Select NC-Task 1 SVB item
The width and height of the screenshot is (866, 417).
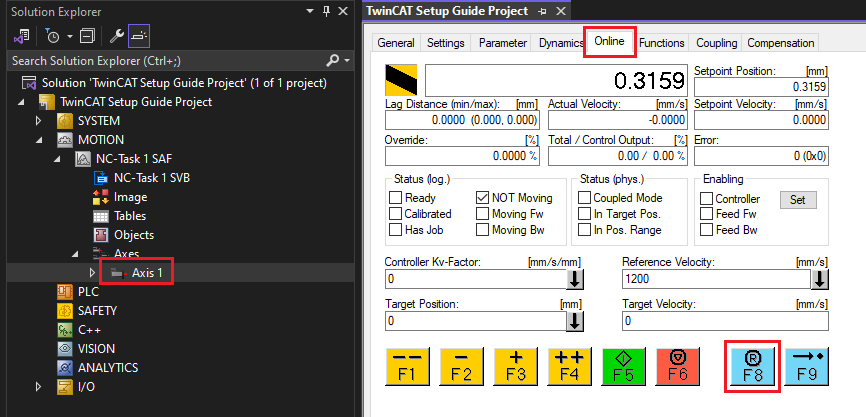(152, 178)
